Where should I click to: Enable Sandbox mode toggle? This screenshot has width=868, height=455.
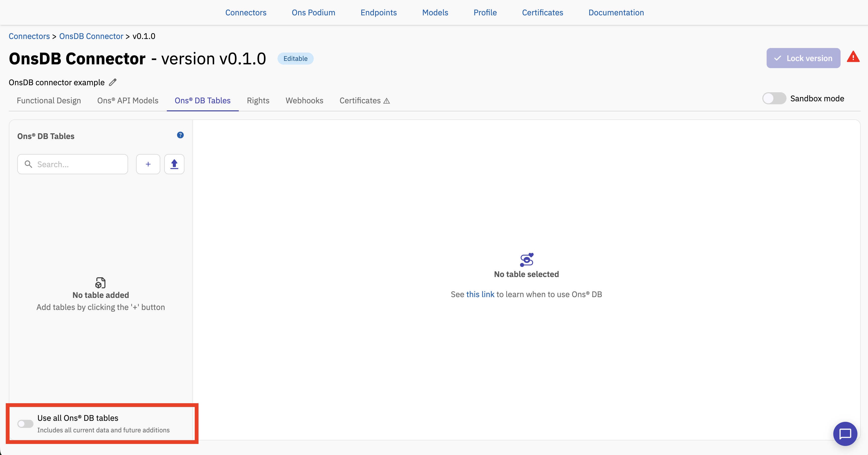774,98
